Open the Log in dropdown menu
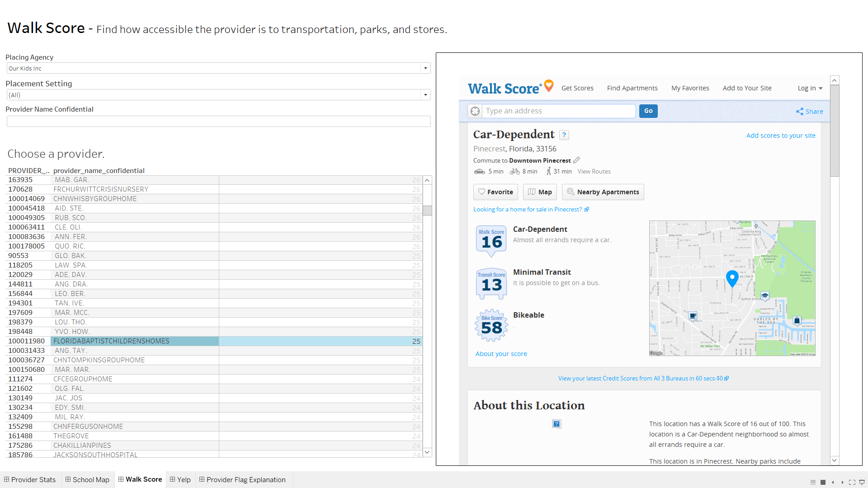The height and width of the screenshot is (488, 868). 810,88
